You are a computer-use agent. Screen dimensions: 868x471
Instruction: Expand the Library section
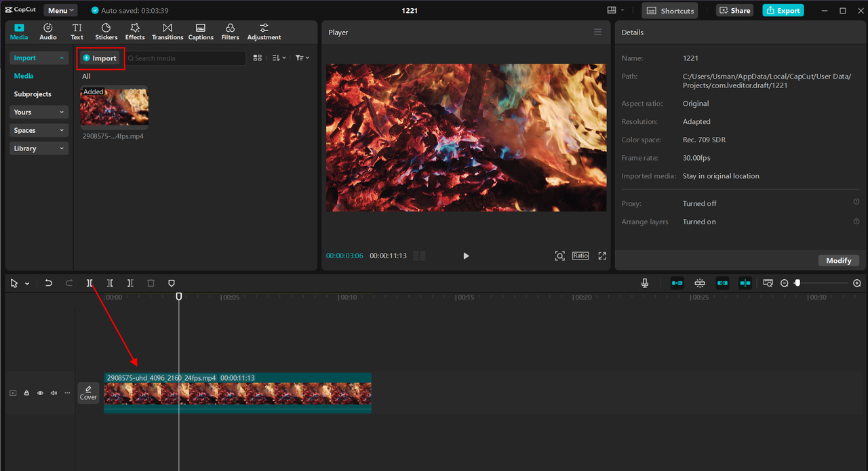39,148
